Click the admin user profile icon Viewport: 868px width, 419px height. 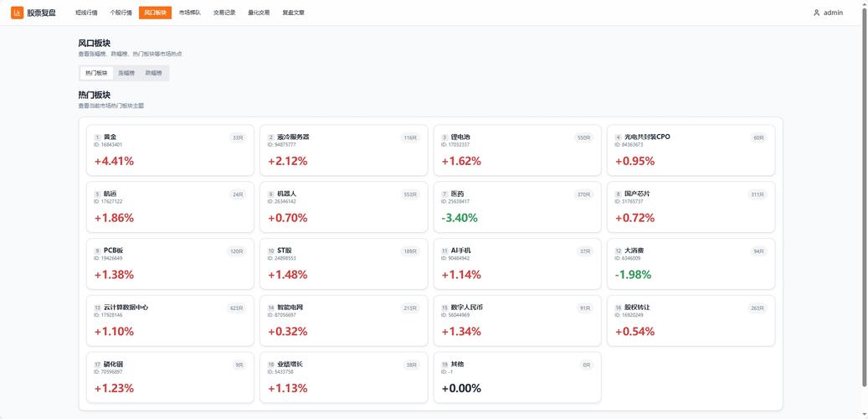click(816, 13)
